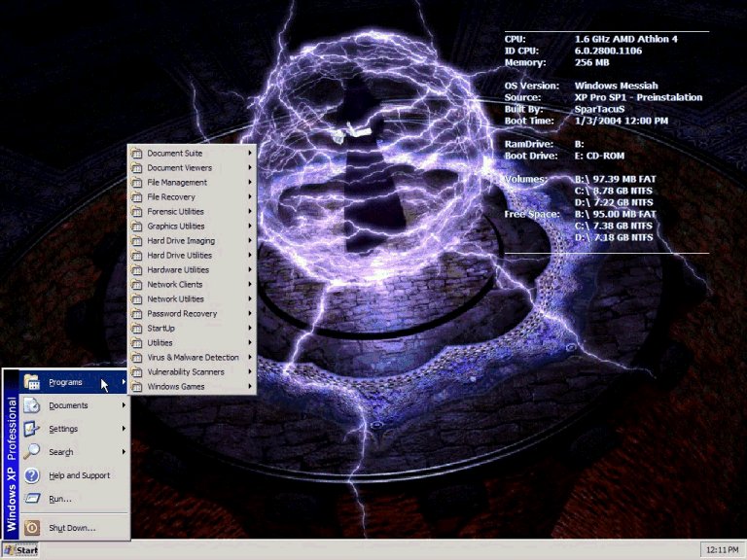The height and width of the screenshot is (560, 747).
Task: Click the Hard Drive Imaging folder icon
Action: pos(137,241)
